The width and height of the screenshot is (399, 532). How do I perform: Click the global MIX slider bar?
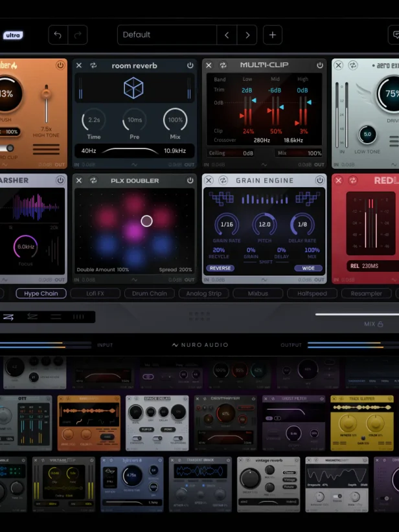coord(358,315)
